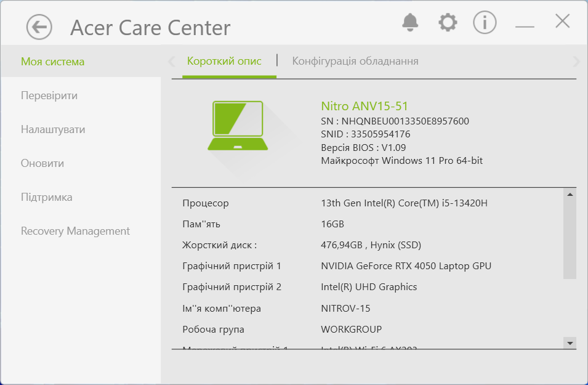
Task: Click the back arrow icon
Action: pos(39,27)
